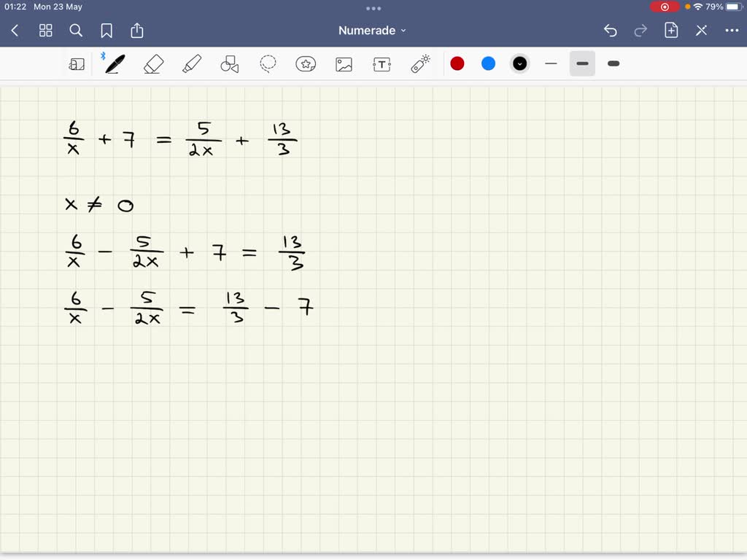Open the Stickers tool
Viewport: 747px width, 560px height.
coord(306,63)
